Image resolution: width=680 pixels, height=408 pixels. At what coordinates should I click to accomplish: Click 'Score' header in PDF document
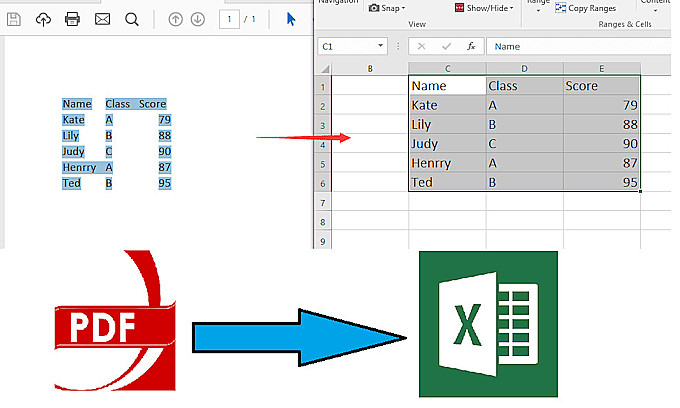coord(152,104)
